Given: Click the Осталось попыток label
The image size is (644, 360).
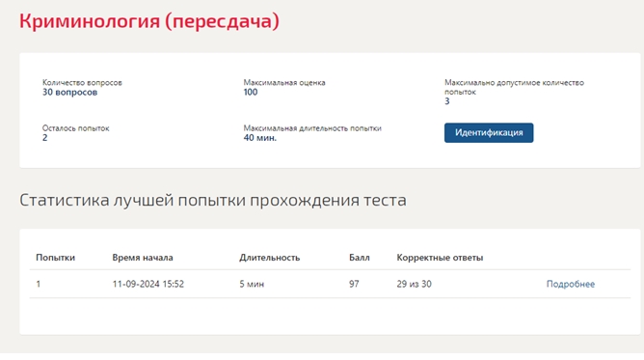Looking at the screenshot, I should pyautogui.click(x=75, y=128).
